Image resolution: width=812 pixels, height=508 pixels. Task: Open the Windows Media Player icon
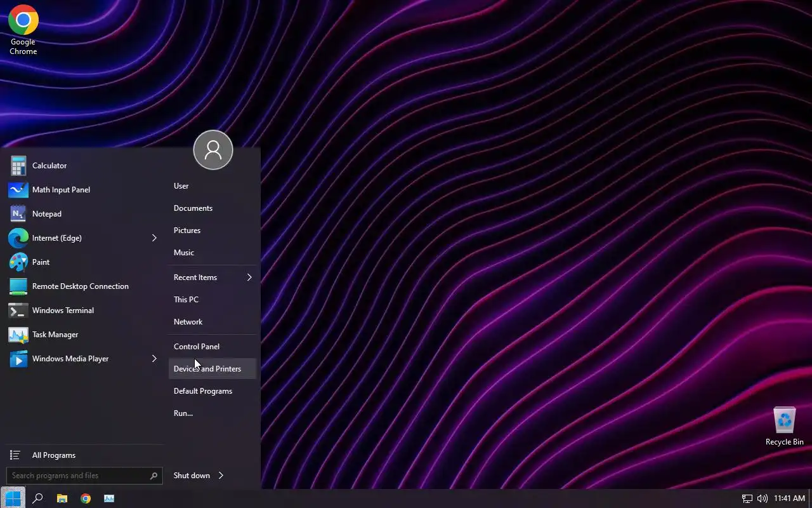point(18,359)
